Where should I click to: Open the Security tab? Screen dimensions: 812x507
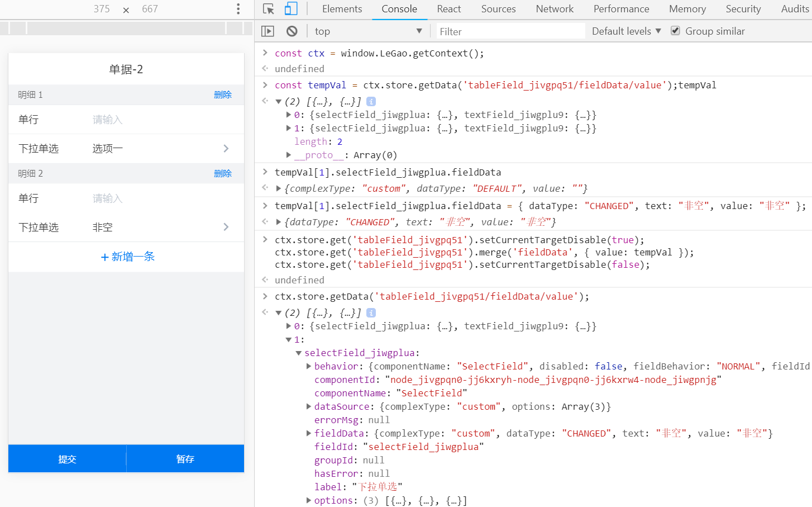[743, 9]
